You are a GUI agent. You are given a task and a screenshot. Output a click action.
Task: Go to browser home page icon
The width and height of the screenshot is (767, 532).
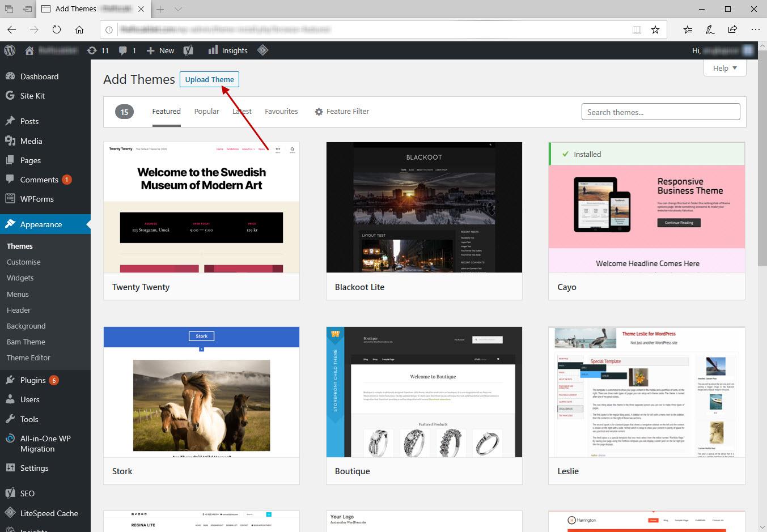tap(79, 29)
